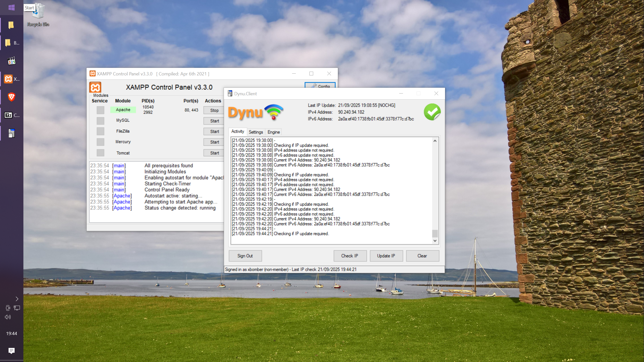Screen dimensions: 644x362
Task: Click the Apache ports value 80, 443
Action: coord(191,110)
